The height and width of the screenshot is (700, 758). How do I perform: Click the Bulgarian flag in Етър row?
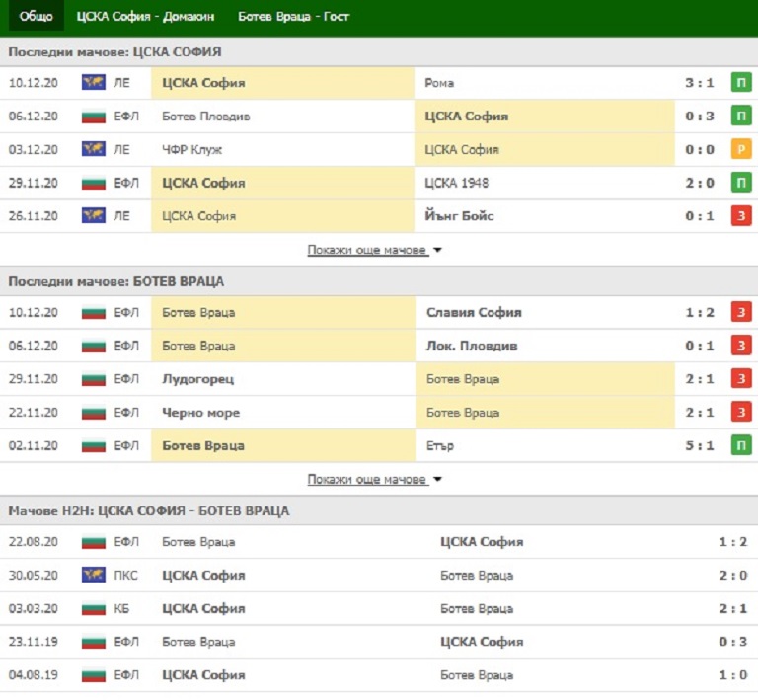(94, 445)
